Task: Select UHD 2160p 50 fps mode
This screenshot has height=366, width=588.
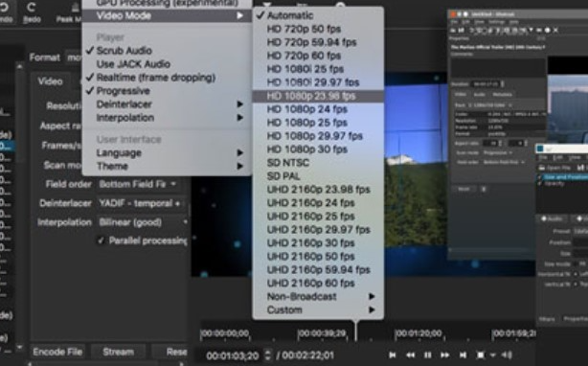Action: coord(318,257)
